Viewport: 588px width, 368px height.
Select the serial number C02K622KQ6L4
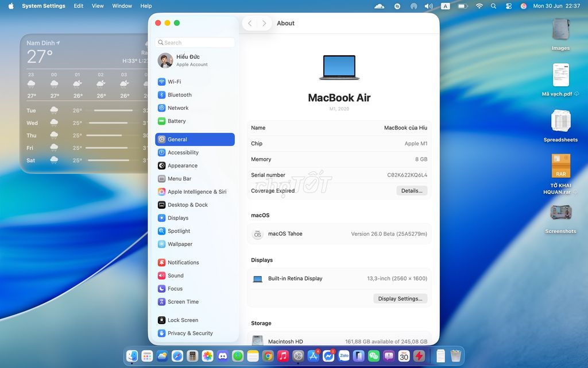(407, 175)
